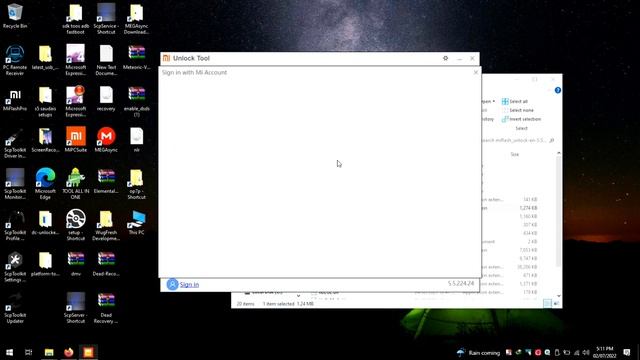Select WugFresh Development folder shortcut

[106, 226]
